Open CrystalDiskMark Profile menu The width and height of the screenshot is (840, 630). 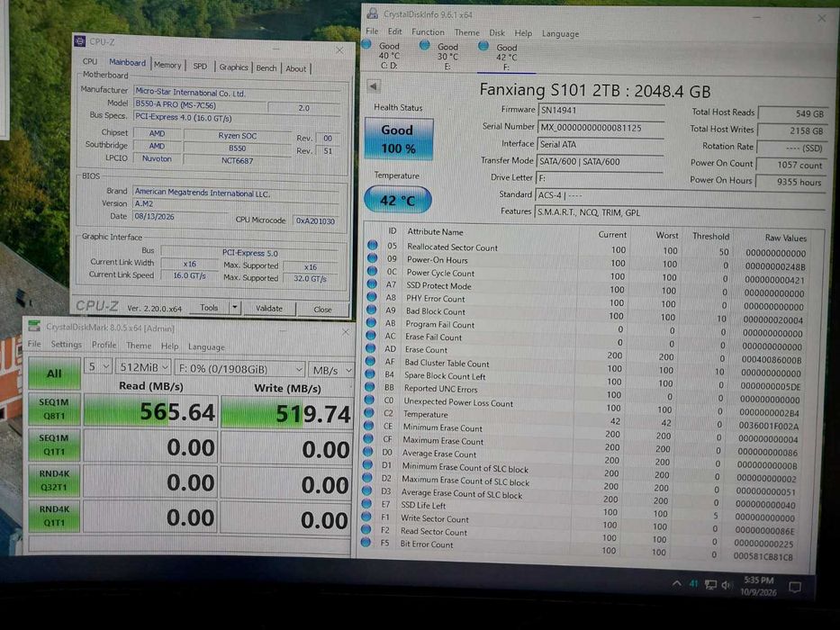coord(104,345)
